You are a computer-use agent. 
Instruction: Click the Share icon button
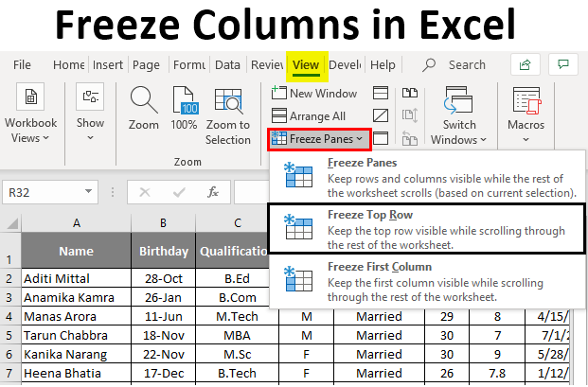(x=523, y=64)
